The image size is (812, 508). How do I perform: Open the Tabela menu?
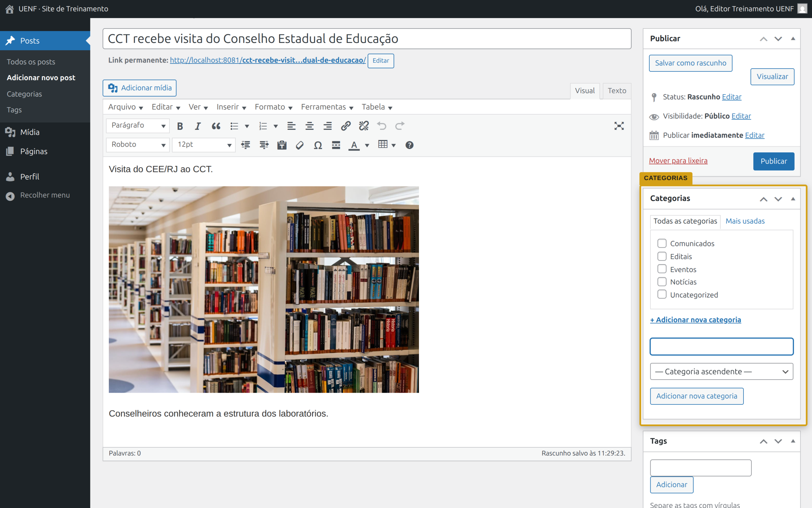tap(377, 107)
